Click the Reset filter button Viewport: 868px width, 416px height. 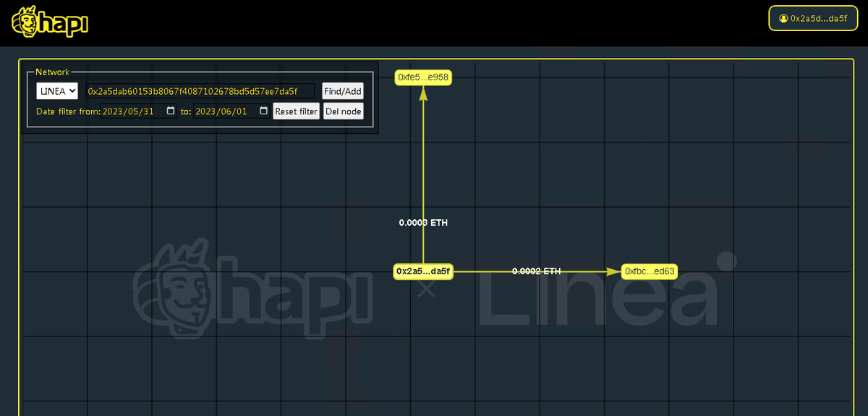coord(297,111)
